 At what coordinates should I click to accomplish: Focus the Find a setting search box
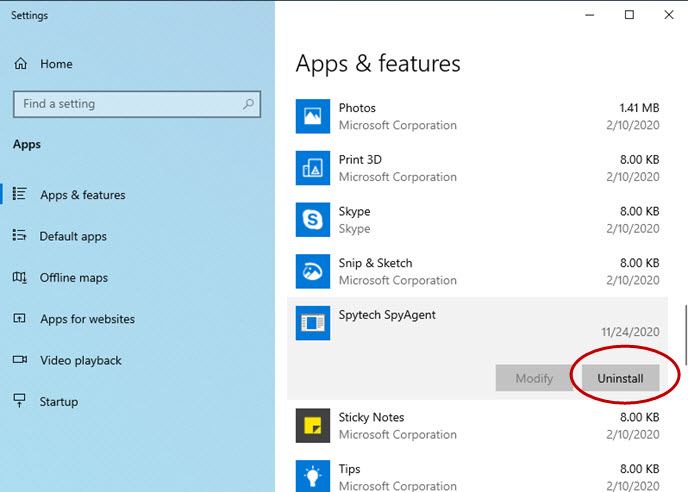point(137,104)
